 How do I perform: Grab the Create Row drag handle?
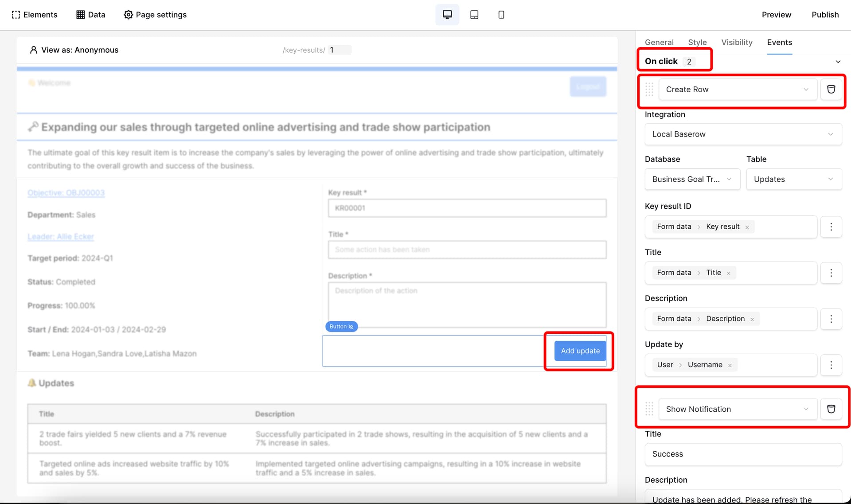click(649, 89)
